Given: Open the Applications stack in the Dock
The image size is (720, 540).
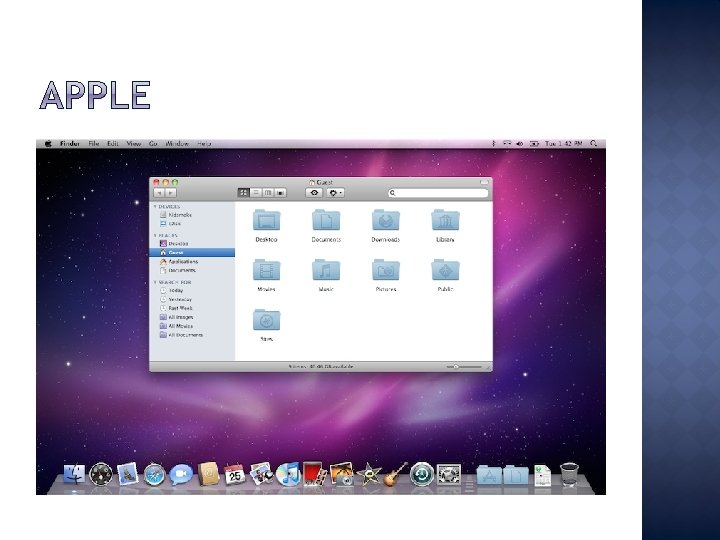Looking at the screenshot, I should click(489, 475).
